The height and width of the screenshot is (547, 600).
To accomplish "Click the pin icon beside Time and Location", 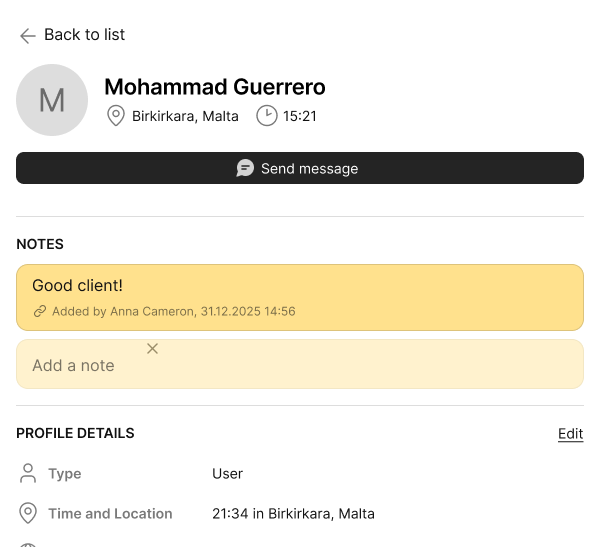I will tap(28, 514).
